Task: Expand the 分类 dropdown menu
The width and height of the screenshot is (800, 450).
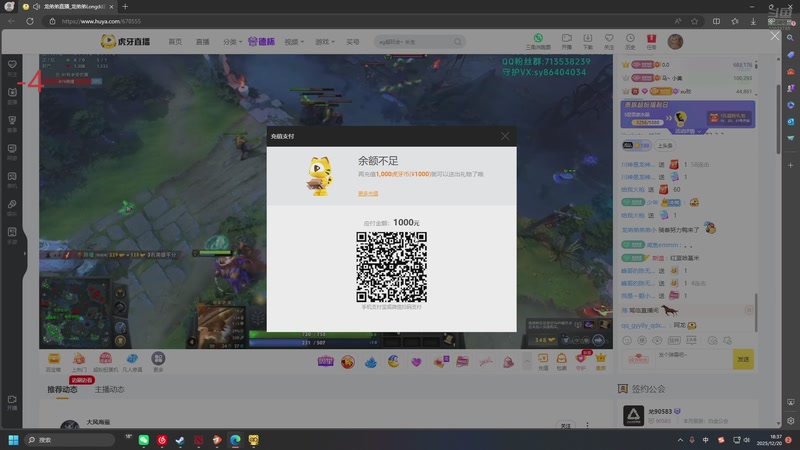Action: (x=232, y=42)
